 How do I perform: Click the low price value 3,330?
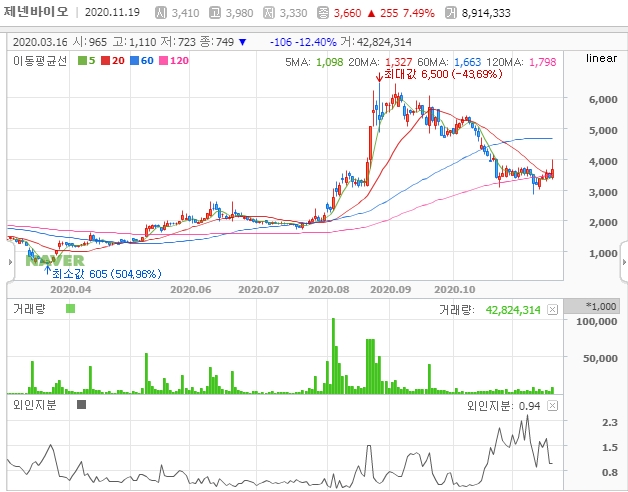[294, 13]
